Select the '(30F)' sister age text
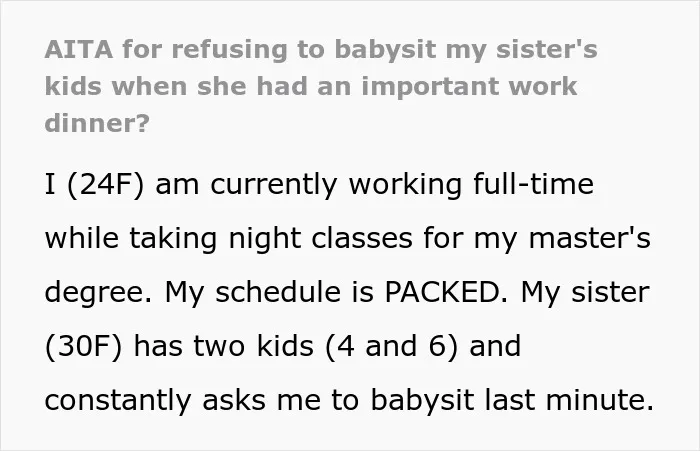This screenshot has width=700, height=451. coord(83,347)
